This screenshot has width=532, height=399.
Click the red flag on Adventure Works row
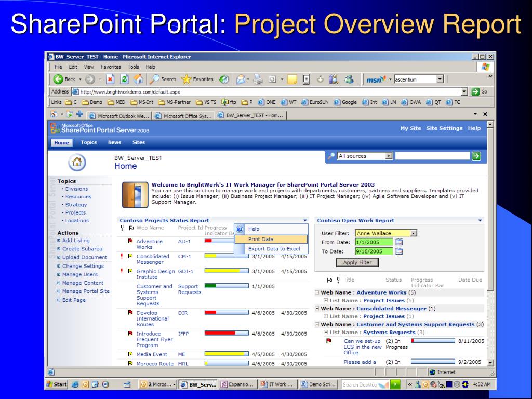pos(130,241)
